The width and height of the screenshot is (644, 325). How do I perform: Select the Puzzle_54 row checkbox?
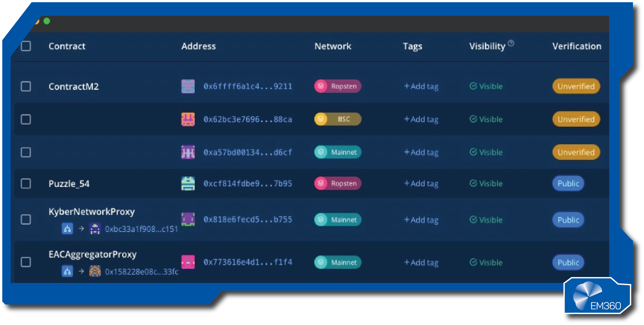(26, 184)
